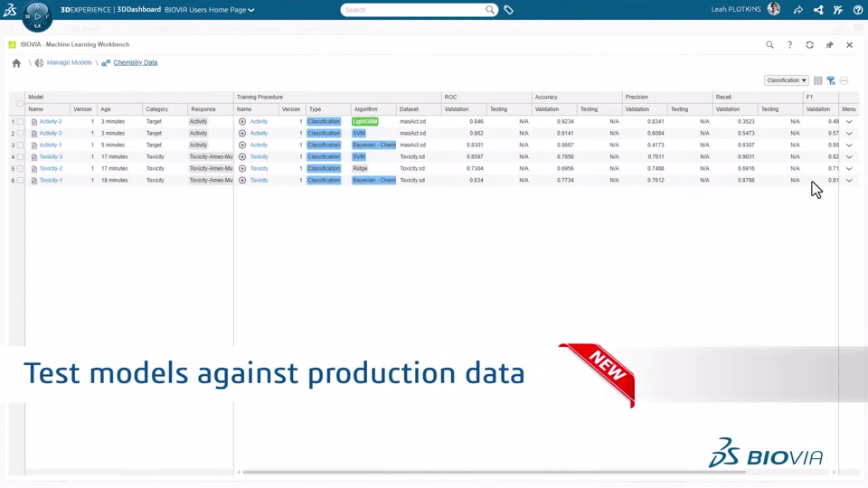
Task: Open the row menu chevron for Activity-2
Action: 849,122
